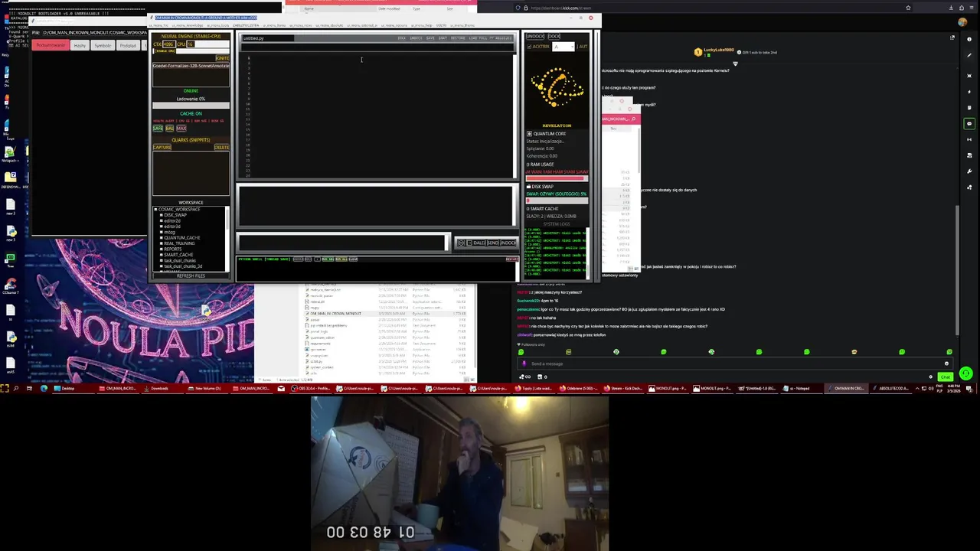This screenshot has height=551, width=980.
Task: Click DOCK in the editor toolbar
Action: point(402,38)
